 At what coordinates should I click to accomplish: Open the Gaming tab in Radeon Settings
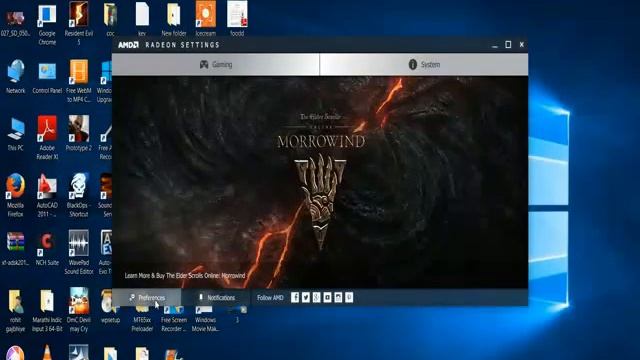click(216, 64)
